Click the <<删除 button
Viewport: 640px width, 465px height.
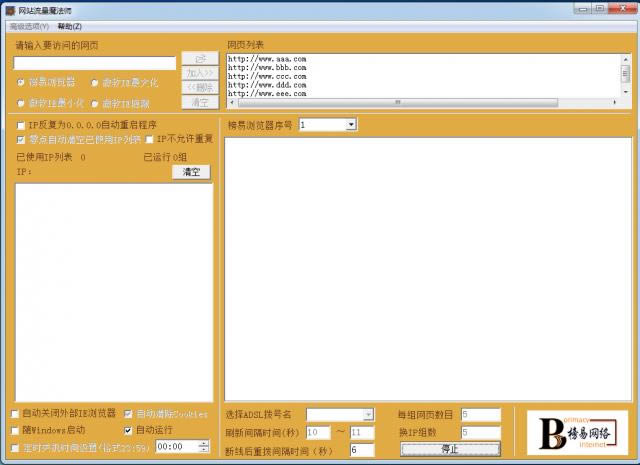pos(200,87)
